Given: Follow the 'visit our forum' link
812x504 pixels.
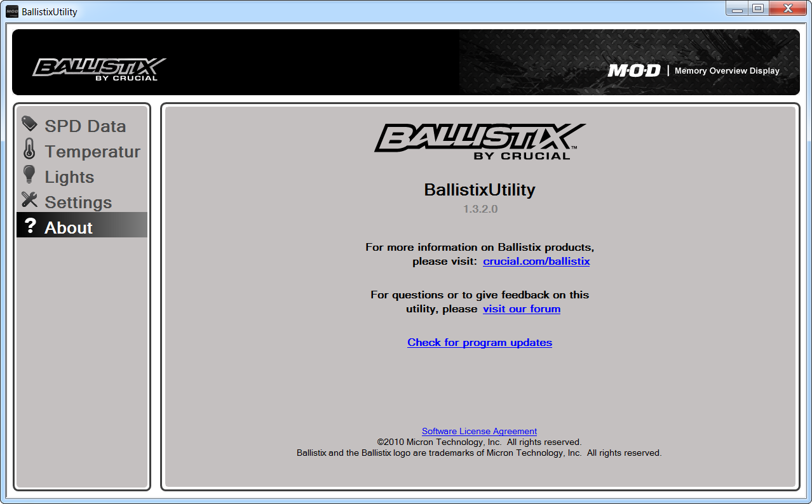Looking at the screenshot, I should [521, 309].
